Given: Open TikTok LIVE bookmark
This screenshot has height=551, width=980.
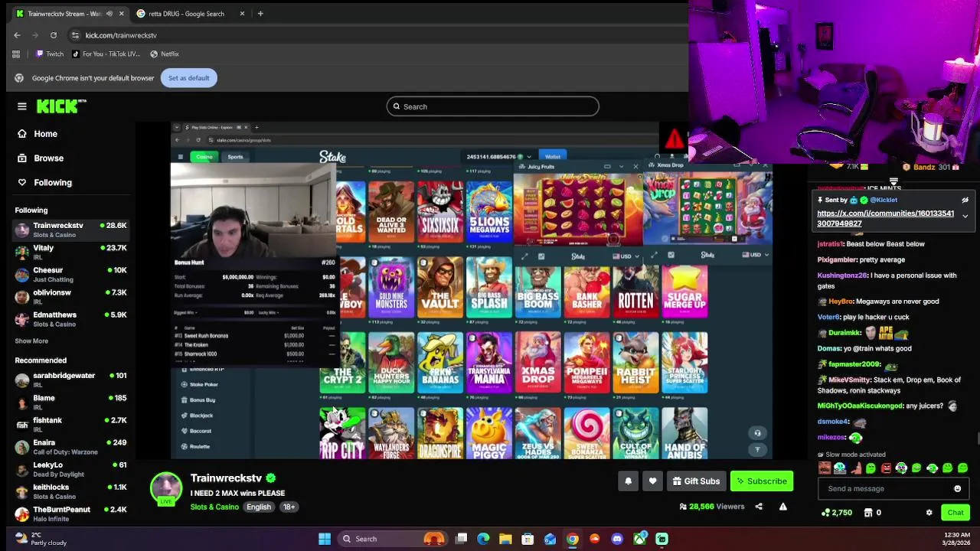Looking at the screenshot, I should (106, 54).
